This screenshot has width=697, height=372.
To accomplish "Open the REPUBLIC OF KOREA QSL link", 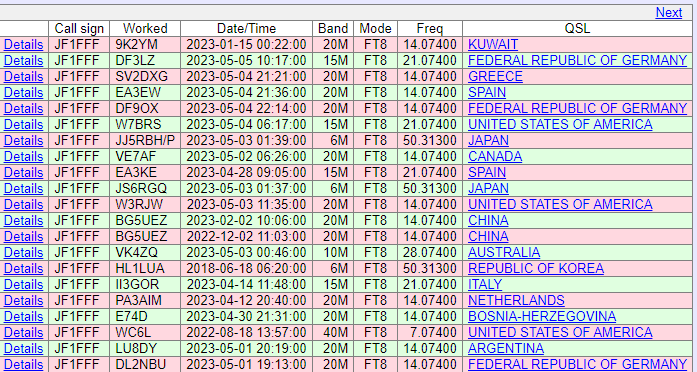I will [x=536, y=268].
